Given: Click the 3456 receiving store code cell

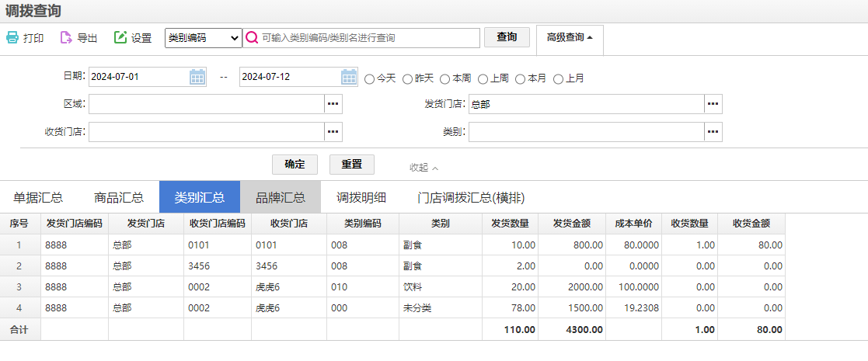Looking at the screenshot, I should click(x=218, y=266).
